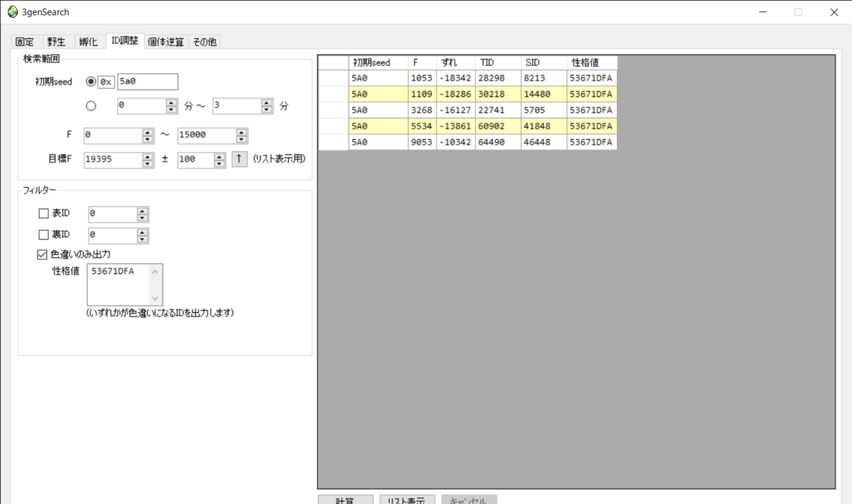The height and width of the screenshot is (504, 852).
Task: Click the 計算 button
Action: point(345,500)
